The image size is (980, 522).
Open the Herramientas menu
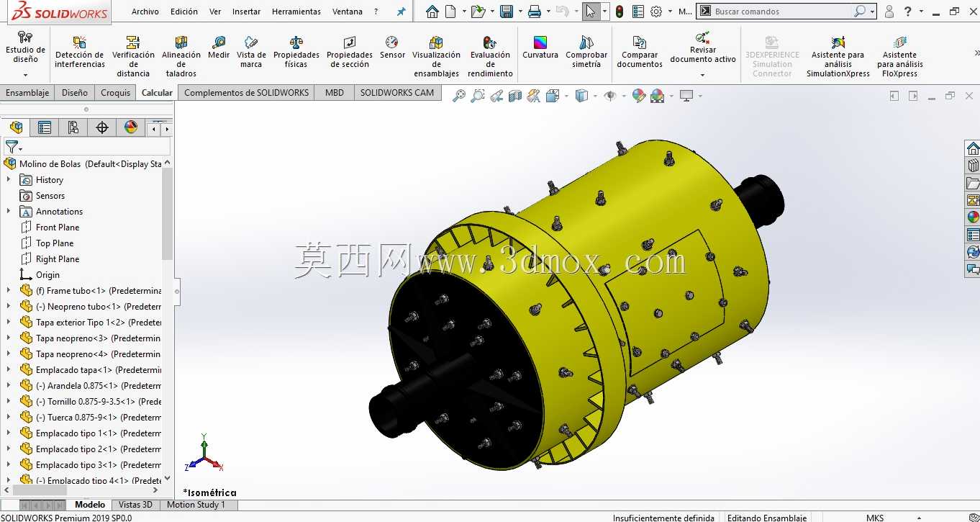[x=296, y=12]
